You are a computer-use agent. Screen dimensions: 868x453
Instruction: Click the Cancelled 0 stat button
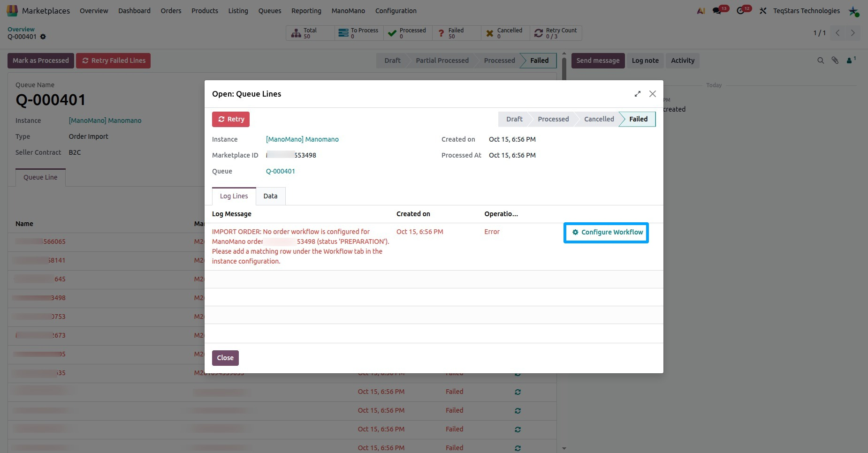(x=505, y=33)
